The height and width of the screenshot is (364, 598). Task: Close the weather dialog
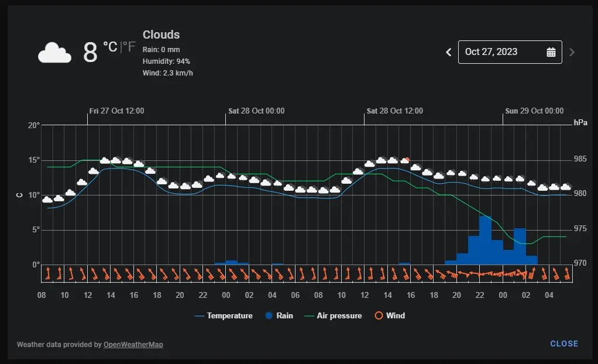coord(564,344)
